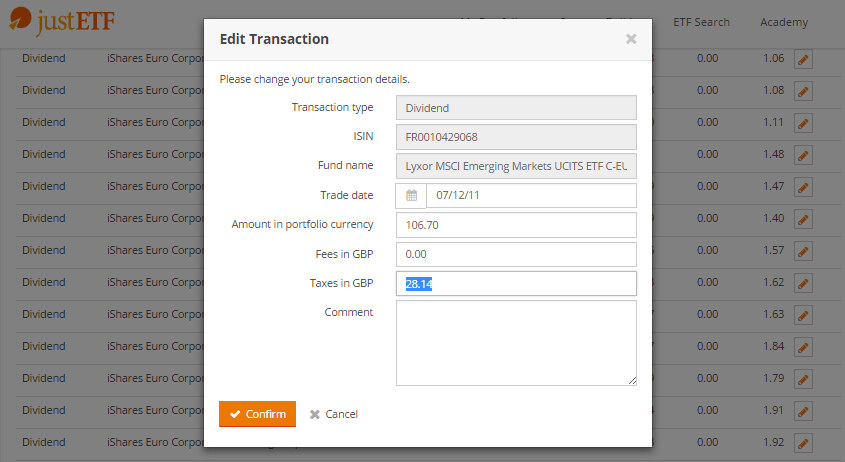Open the Academy menu item
The height and width of the screenshot is (462, 845).
(783, 22)
